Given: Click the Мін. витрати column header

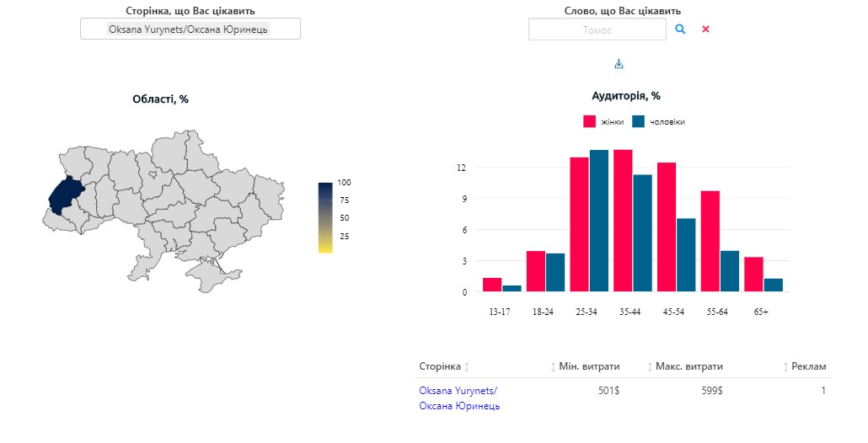Looking at the screenshot, I should (589, 367).
